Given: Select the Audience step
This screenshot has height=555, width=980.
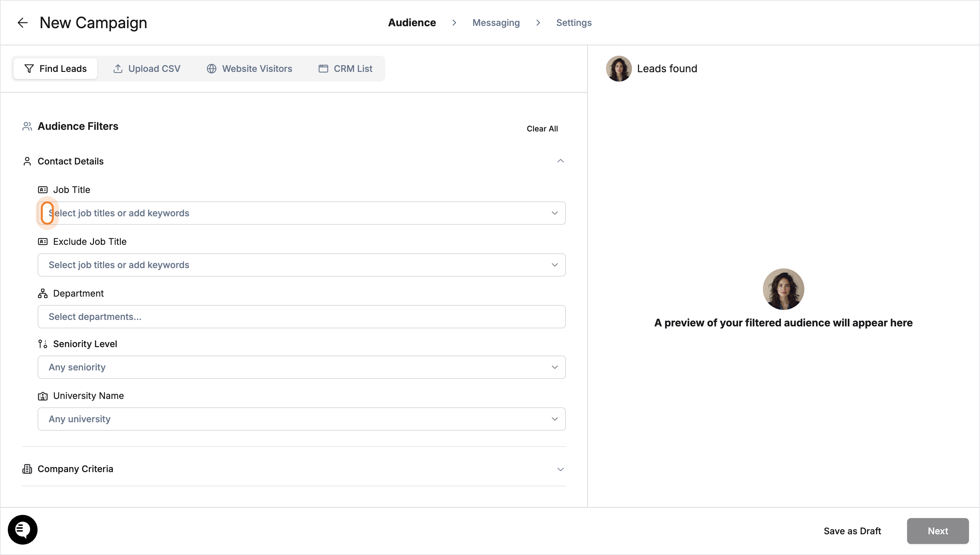Looking at the screenshot, I should [x=412, y=23].
